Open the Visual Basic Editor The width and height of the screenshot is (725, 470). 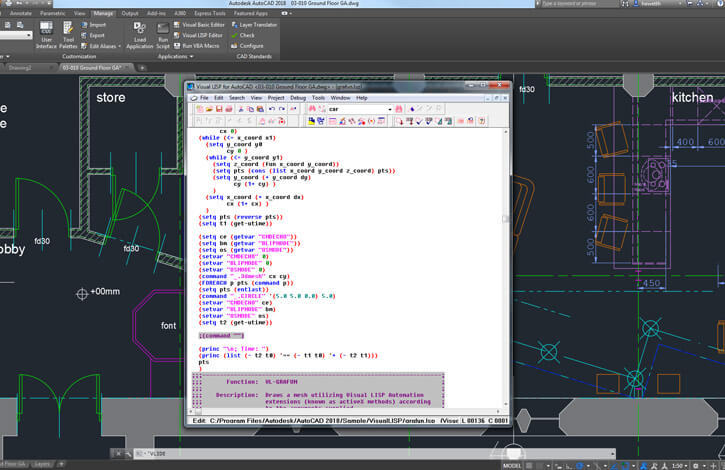pos(199,25)
